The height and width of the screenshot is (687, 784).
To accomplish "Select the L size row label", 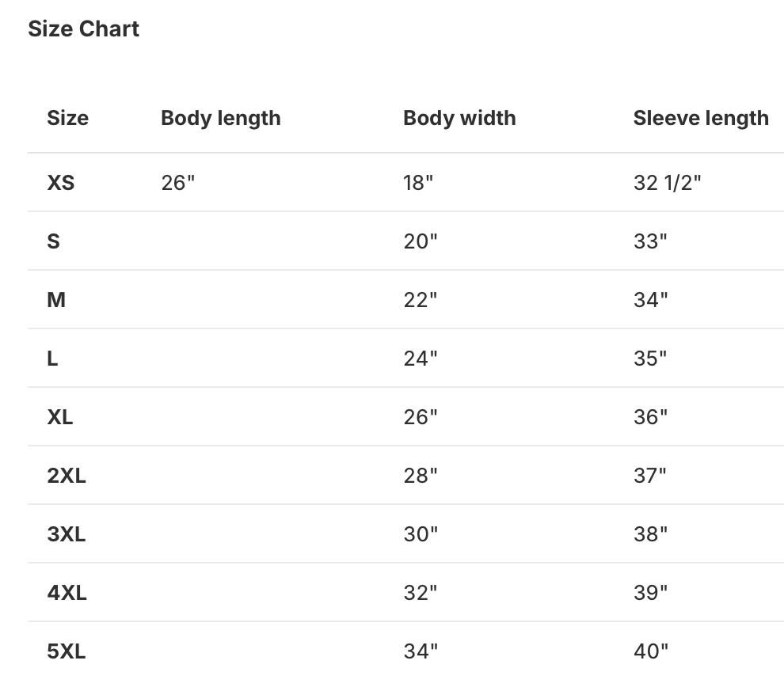I will 52,359.
